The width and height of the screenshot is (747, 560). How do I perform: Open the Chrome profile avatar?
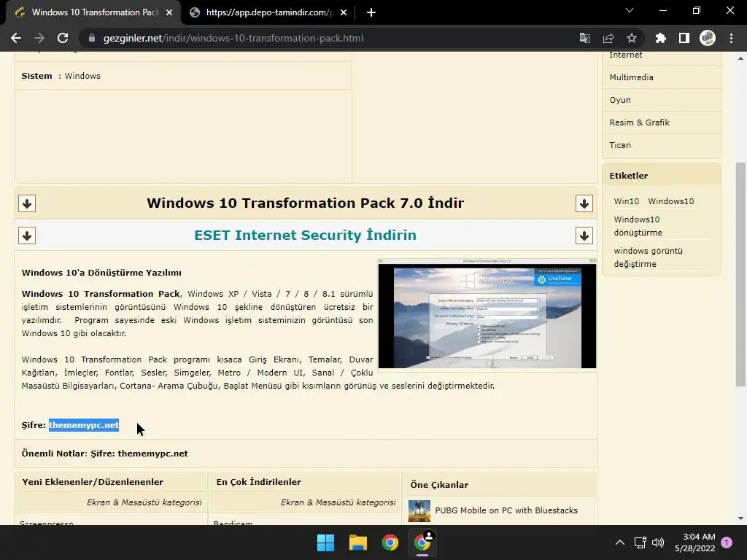(x=708, y=38)
